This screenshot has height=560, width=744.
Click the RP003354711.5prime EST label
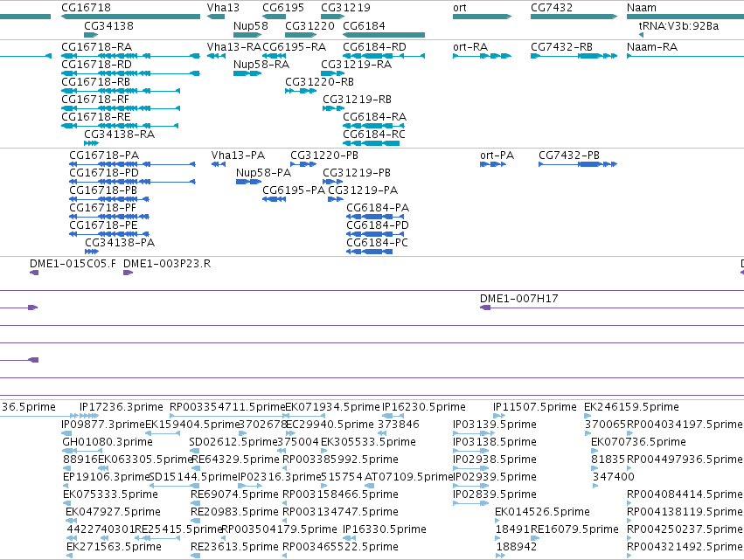point(227,407)
